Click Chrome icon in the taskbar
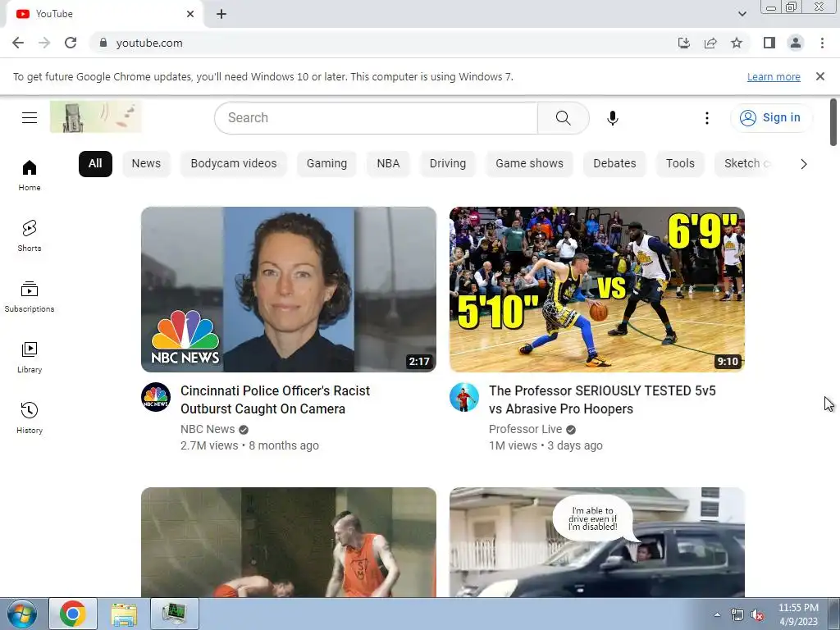 click(73, 614)
